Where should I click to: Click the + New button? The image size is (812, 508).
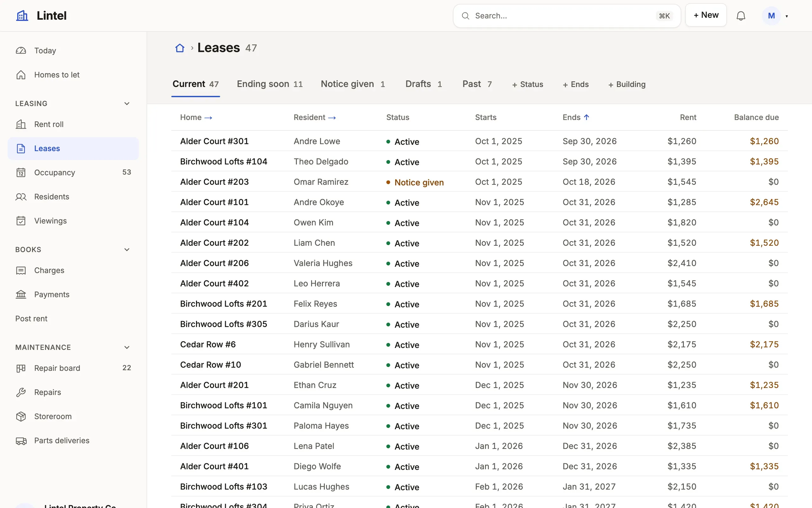[x=706, y=15]
